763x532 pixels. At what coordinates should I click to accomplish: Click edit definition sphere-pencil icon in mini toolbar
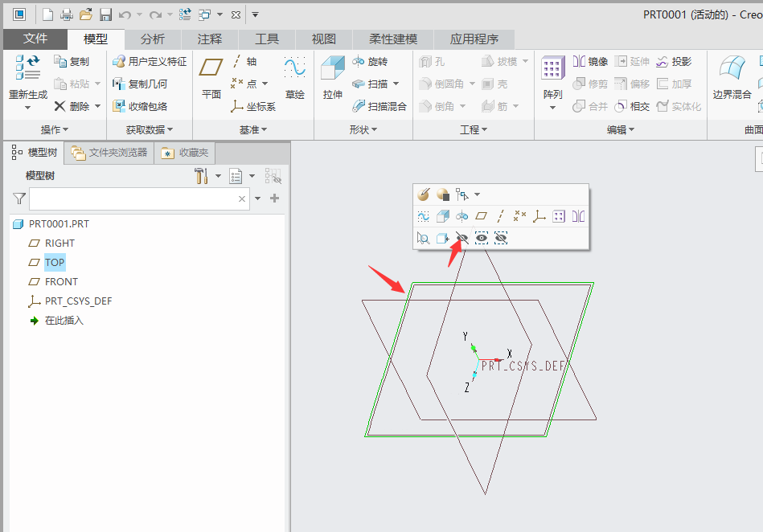[x=424, y=194]
